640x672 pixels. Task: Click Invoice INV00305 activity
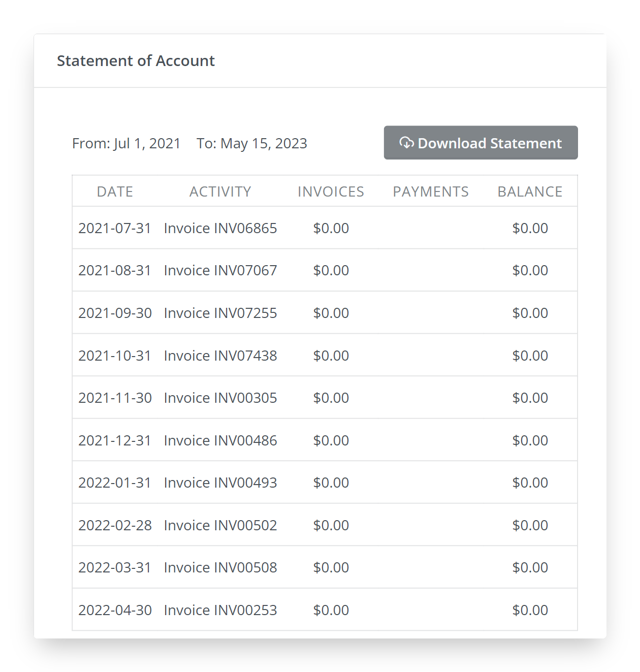(x=220, y=398)
